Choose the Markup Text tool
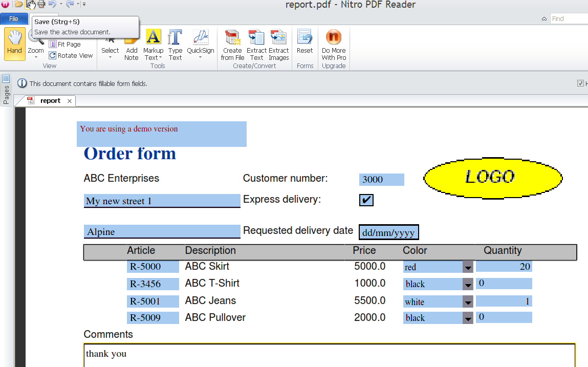The image size is (588, 367). tap(154, 45)
